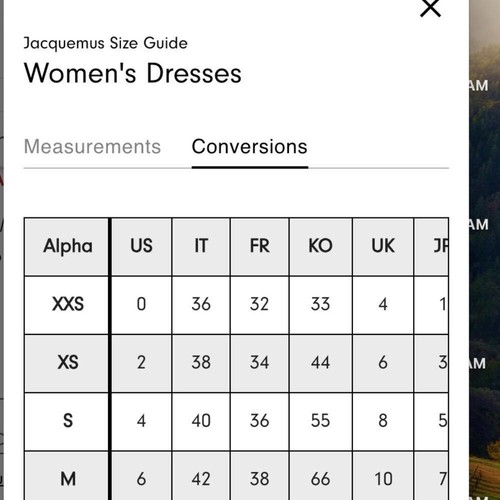Click KO size 44 cell
This screenshot has width=500, height=500.
[x=321, y=363]
